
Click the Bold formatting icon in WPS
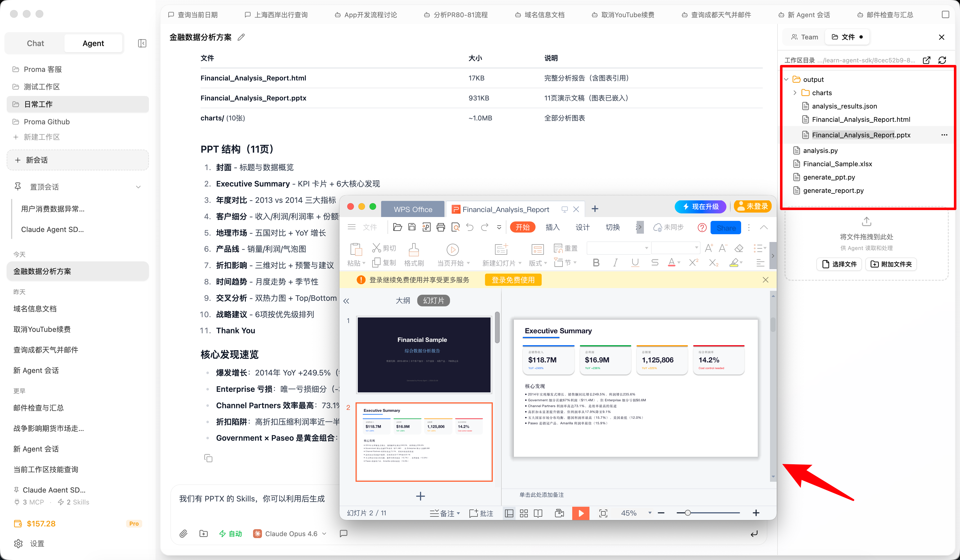coord(596,263)
